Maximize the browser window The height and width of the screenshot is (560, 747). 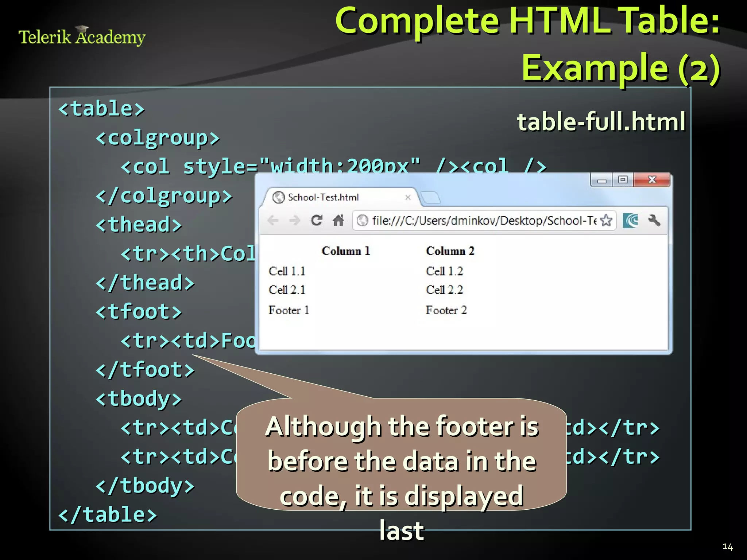pyautogui.click(x=623, y=180)
